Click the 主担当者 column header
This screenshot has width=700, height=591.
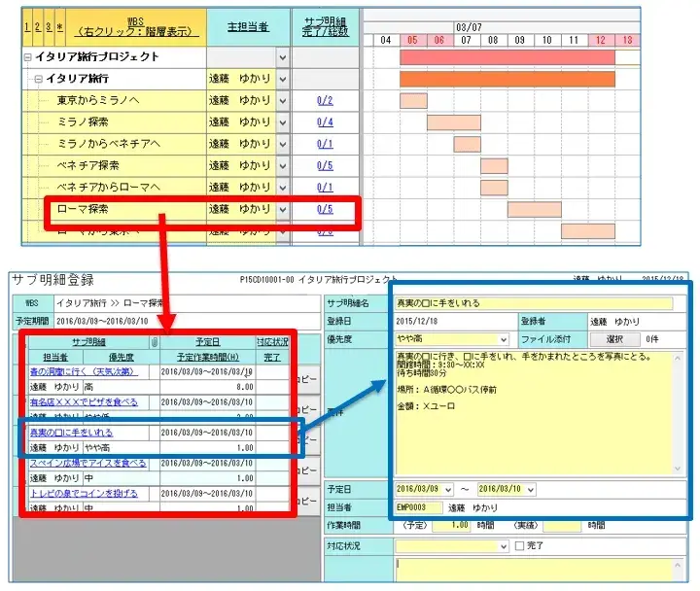(x=247, y=26)
